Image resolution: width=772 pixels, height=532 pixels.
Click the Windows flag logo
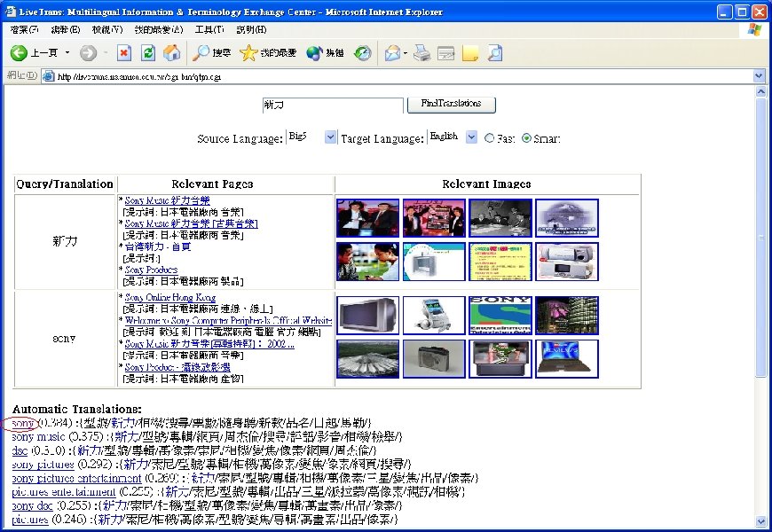point(754,29)
